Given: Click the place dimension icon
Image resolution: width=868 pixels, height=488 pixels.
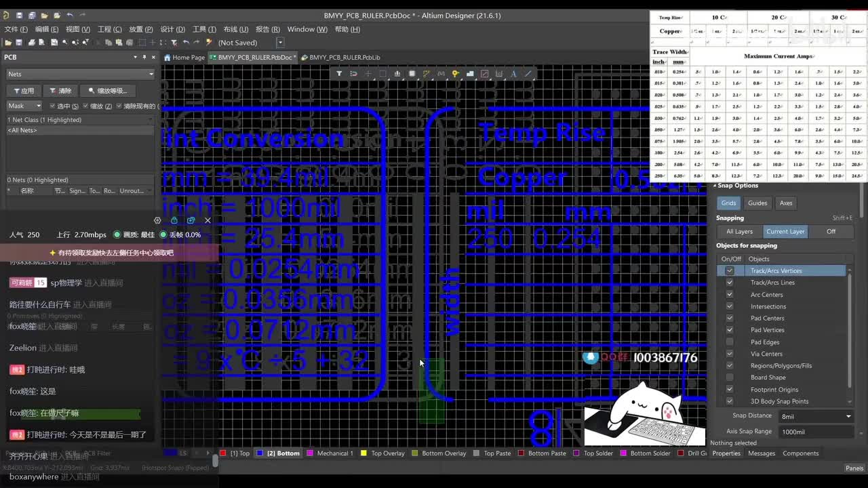Looking at the screenshot, I should (499, 74).
